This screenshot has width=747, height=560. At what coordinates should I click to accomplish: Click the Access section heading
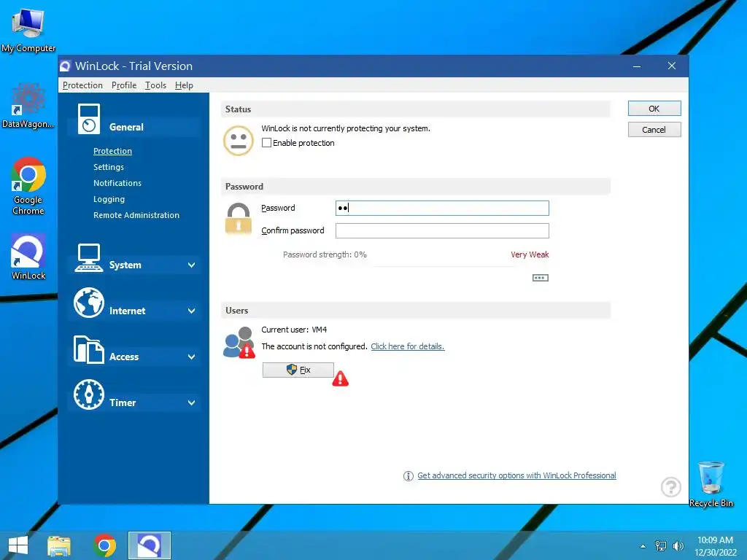tap(124, 357)
